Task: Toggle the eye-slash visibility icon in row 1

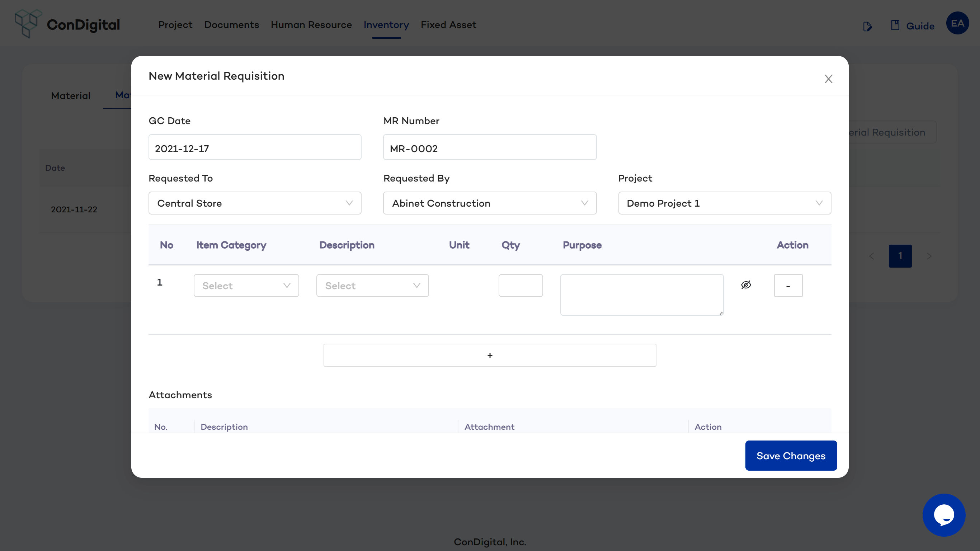Action: coord(746,285)
